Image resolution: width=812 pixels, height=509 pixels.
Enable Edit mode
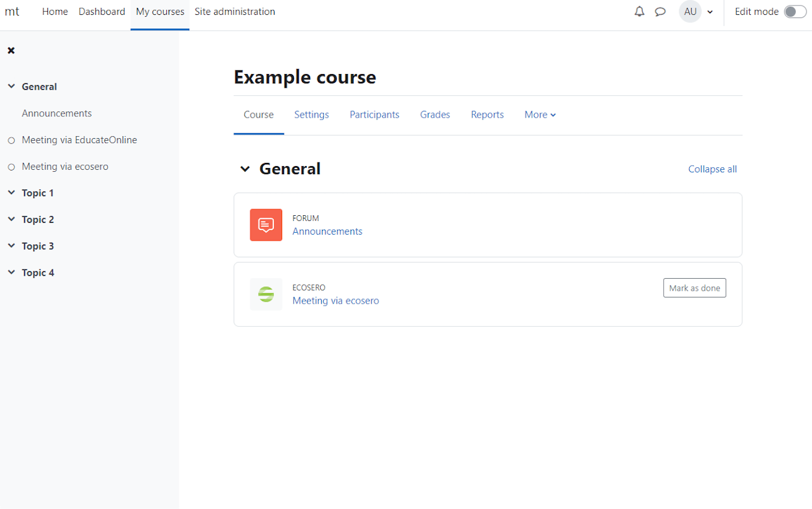tap(795, 11)
